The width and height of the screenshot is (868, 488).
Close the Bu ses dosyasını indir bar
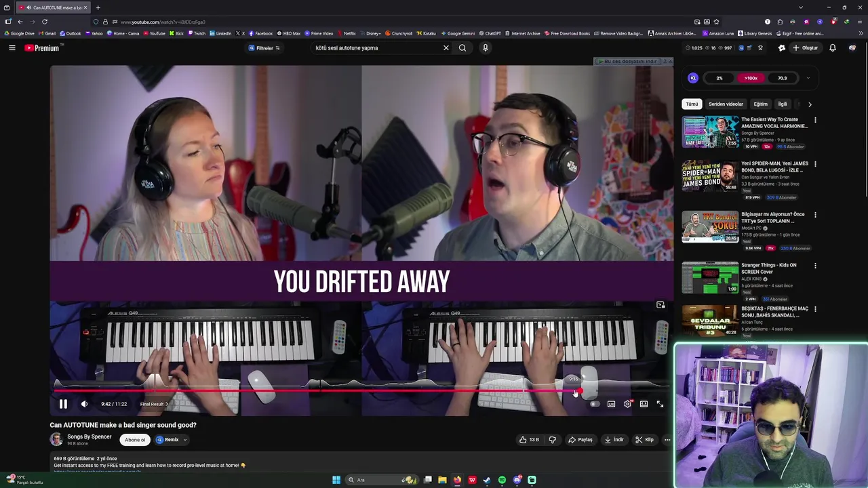(x=669, y=61)
